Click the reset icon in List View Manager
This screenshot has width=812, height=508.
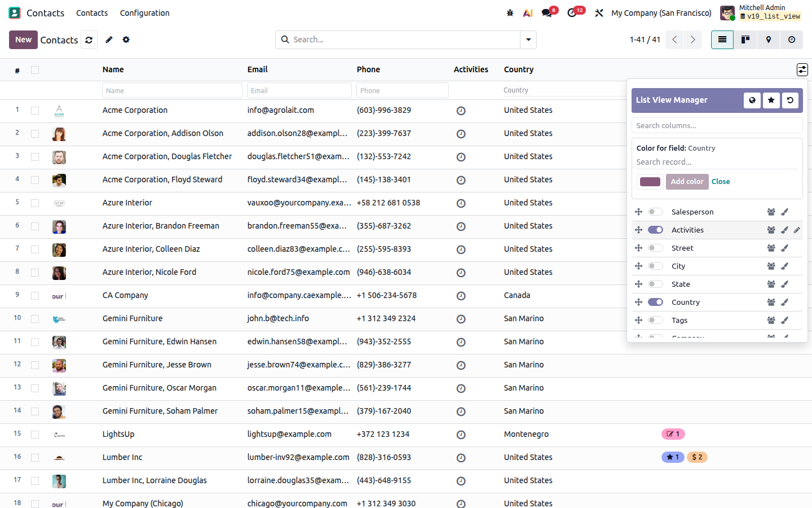tap(790, 100)
